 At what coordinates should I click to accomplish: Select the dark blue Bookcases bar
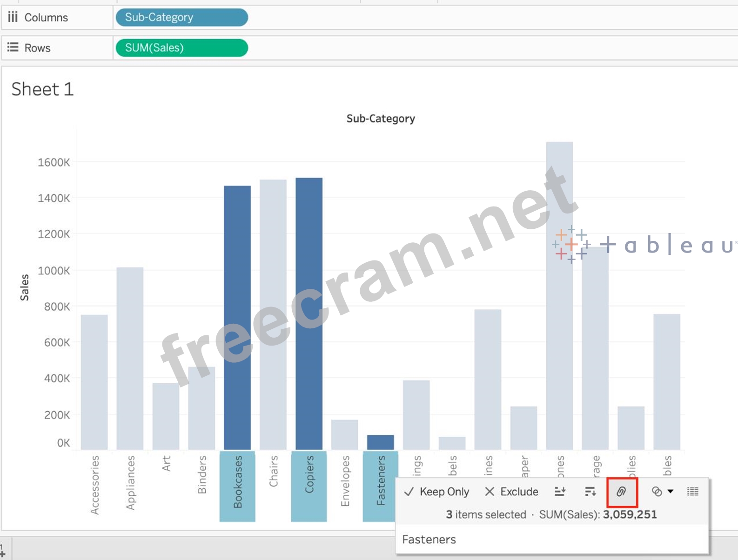(x=237, y=317)
